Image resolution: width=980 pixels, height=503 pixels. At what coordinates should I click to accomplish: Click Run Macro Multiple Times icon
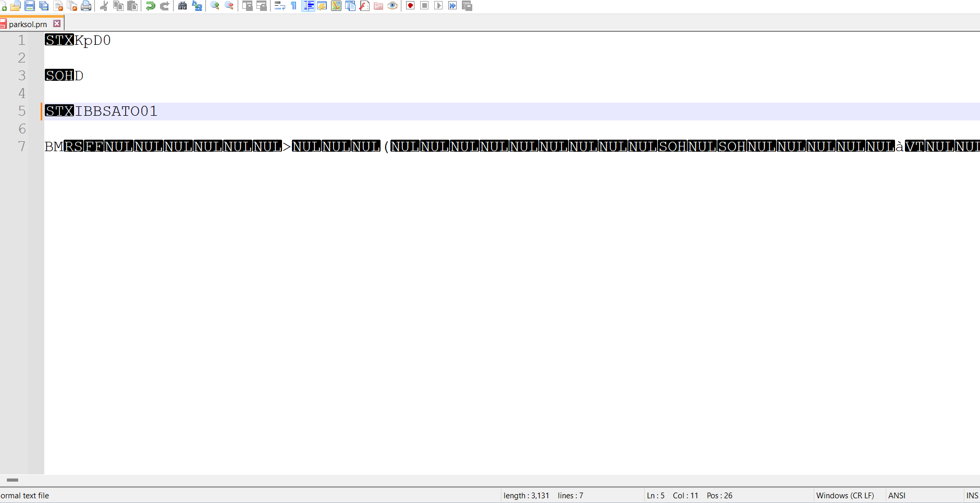click(452, 6)
